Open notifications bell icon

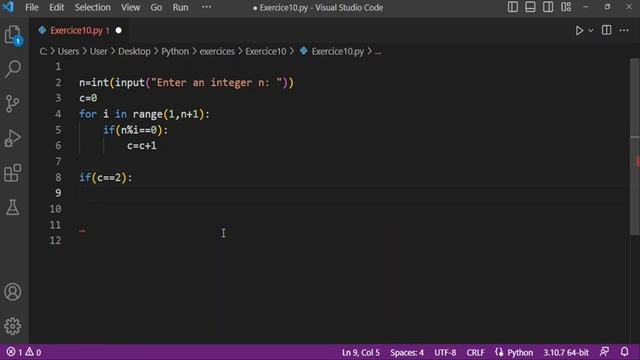pos(624,352)
